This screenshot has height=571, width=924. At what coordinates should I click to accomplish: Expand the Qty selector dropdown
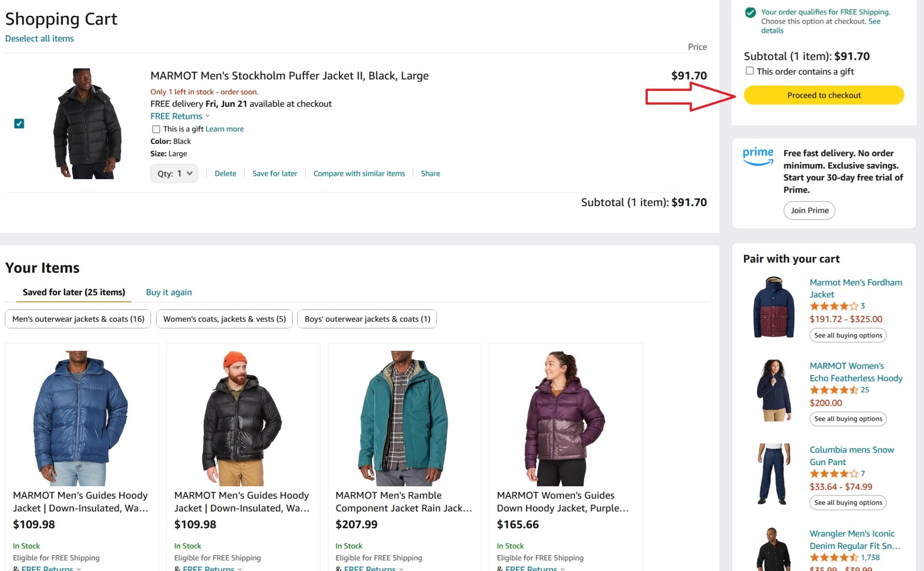173,173
